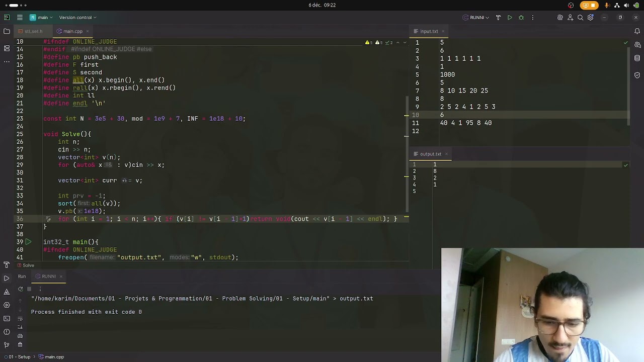This screenshot has height=362, width=644.
Task: Click the 'Process finished with exit code 0' text
Action: point(87,312)
